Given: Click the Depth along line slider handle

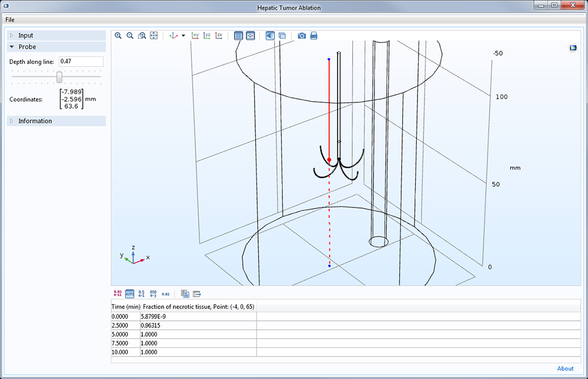Looking at the screenshot, I should pyautogui.click(x=59, y=77).
